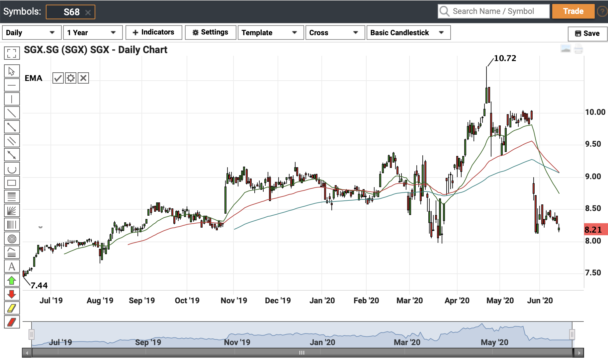Open EMA indicator gear settings
The width and height of the screenshot is (608, 364).
pyautogui.click(x=71, y=78)
